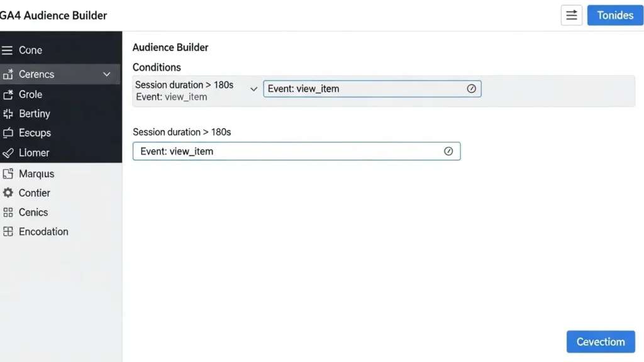Open the filter settings icon button in header
Viewport: 644px width, 362px height.
click(x=571, y=16)
